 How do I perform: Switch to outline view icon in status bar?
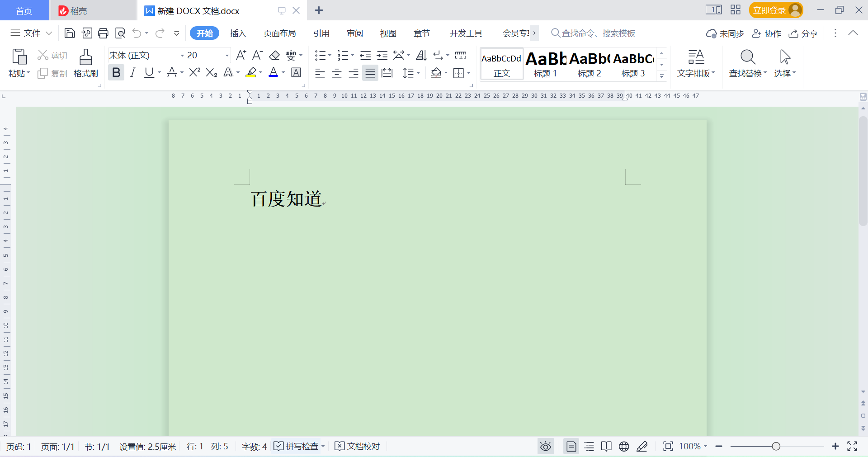point(589,447)
